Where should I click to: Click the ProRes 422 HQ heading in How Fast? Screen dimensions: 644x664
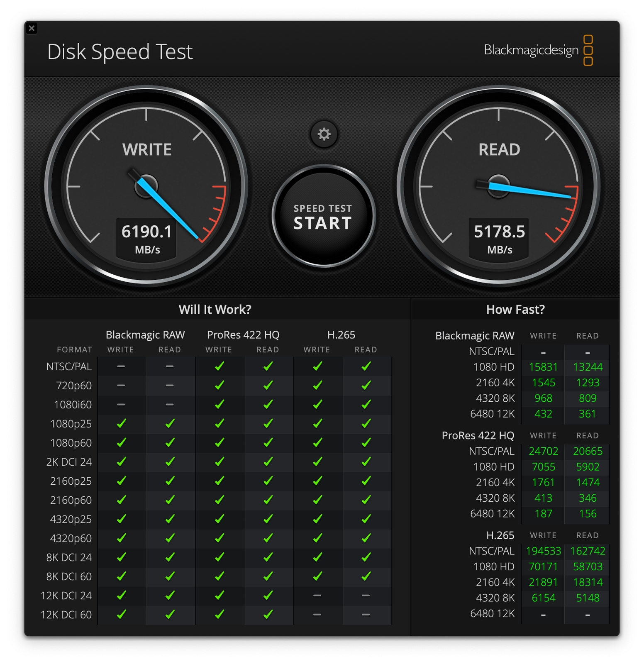pyautogui.click(x=478, y=436)
